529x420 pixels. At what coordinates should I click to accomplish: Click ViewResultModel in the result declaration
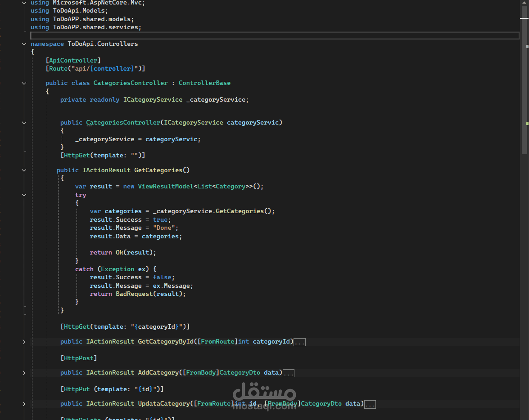166,187
